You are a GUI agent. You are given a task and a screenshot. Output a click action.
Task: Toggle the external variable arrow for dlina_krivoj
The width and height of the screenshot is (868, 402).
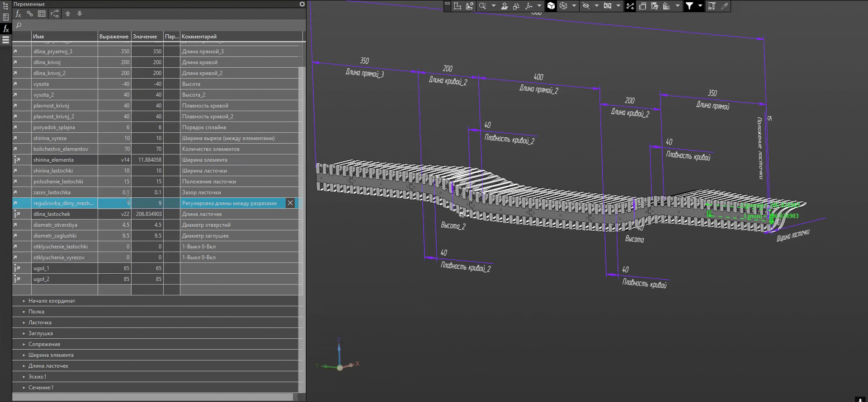(x=15, y=62)
